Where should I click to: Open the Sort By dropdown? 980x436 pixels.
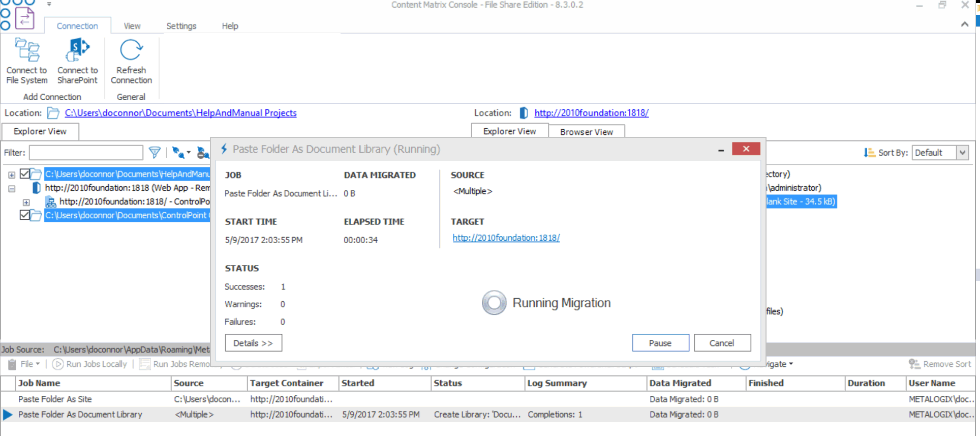coord(962,153)
